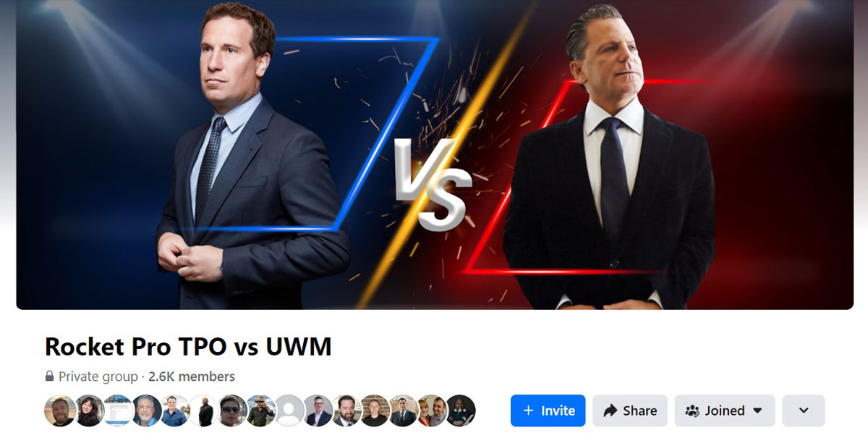This screenshot has width=868, height=446.
Task: Open the last avatar with three dots overlay
Action: click(x=461, y=411)
